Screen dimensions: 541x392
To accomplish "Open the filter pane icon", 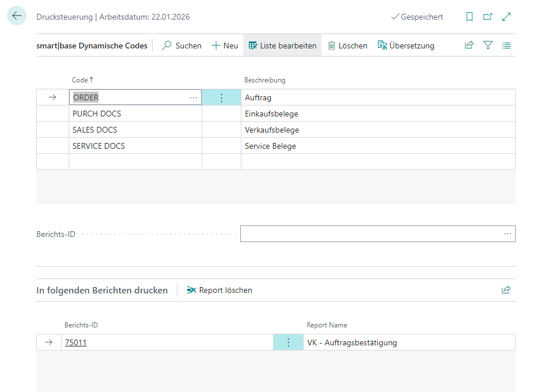I will click(488, 46).
